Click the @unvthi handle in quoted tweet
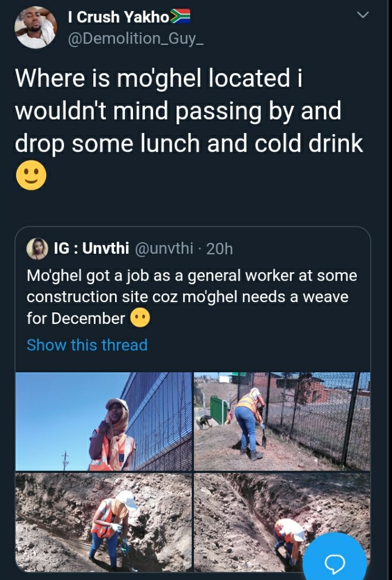The width and height of the screenshot is (392, 580). pyautogui.click(x=165, y=248)
